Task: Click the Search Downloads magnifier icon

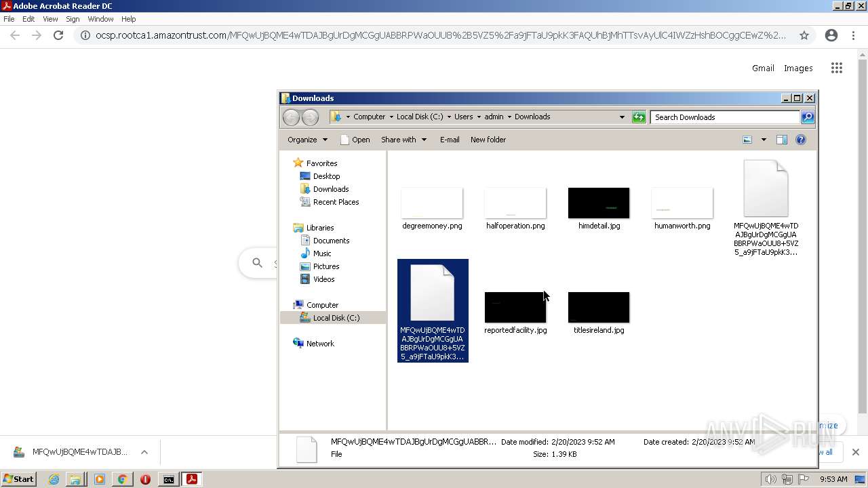Action: click(807, 117)
